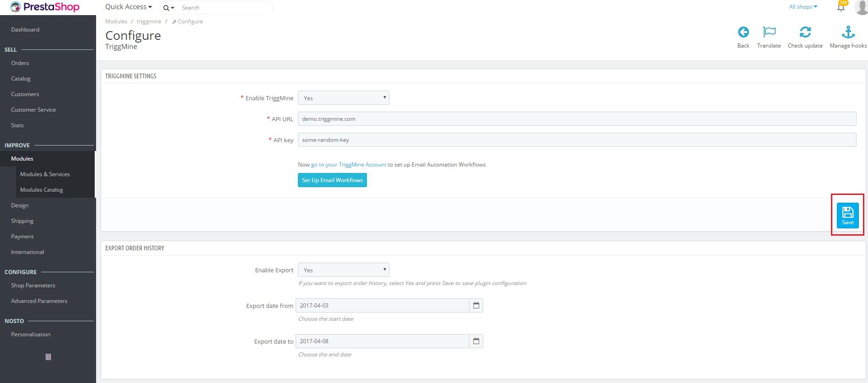This screenshot has width=868, height=383.
Task: Click the Save floppy disk button
Action: point(847,215)
